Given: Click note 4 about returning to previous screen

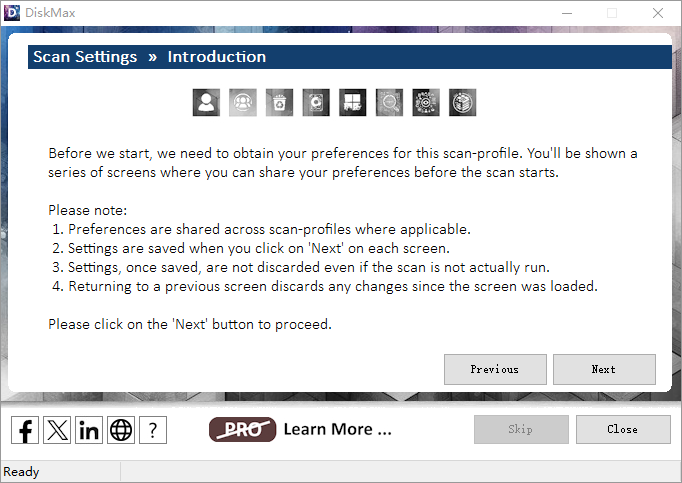Looking at the screenshot, I should (x=325, y=286).
